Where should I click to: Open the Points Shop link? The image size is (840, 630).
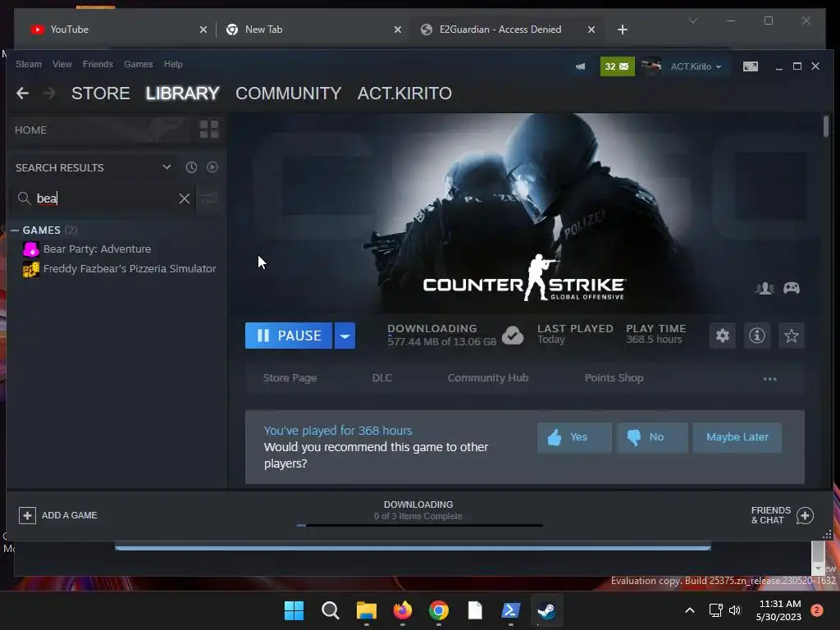coord(614,378)
